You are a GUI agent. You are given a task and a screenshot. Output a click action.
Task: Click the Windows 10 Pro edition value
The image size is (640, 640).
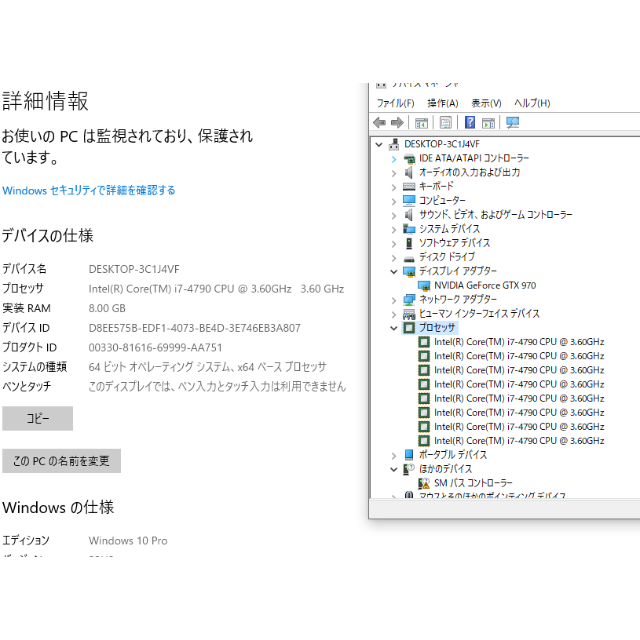(128, 541)
